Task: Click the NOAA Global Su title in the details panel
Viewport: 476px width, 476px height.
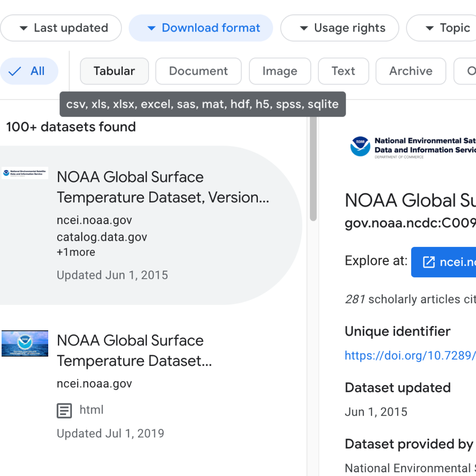Action: tap(410, 200)
